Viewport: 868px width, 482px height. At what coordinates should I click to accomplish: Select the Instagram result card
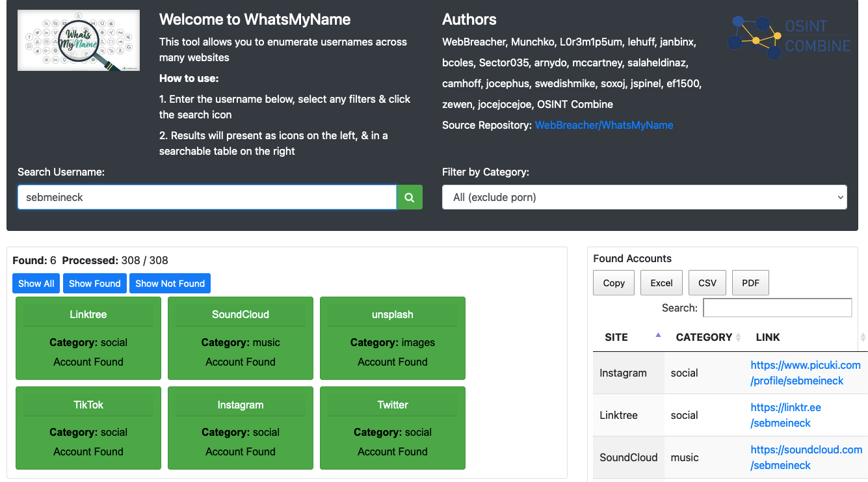(x=241, y=428)
